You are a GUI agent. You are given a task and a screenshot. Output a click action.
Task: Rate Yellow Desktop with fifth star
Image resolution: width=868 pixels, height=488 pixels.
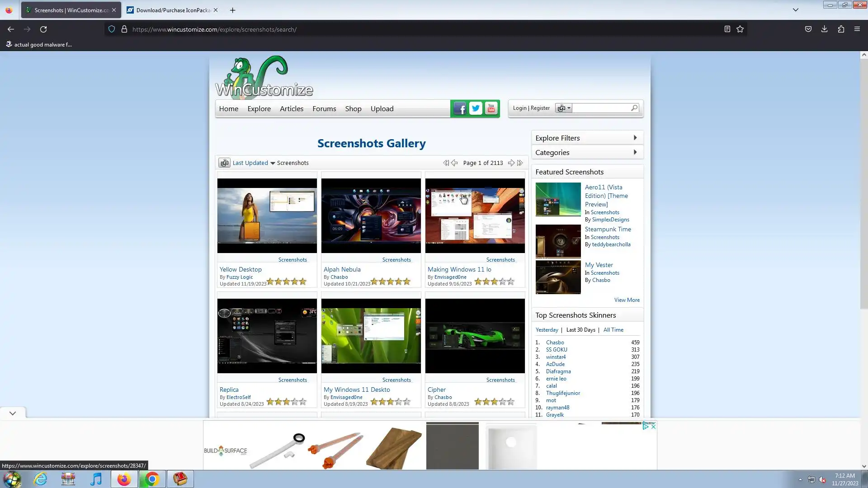[x=303, y=282]
